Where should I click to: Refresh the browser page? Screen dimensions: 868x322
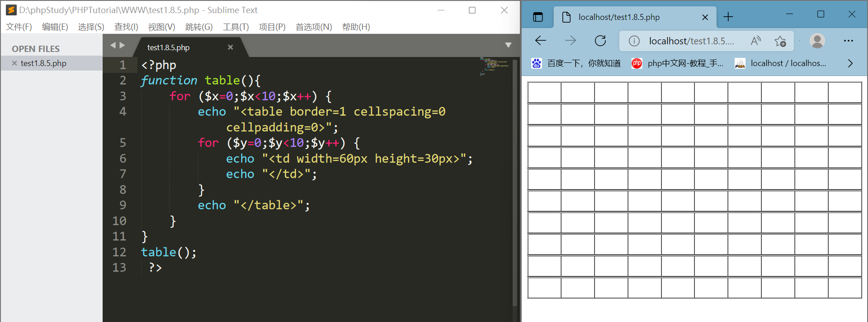coord(600,41)
